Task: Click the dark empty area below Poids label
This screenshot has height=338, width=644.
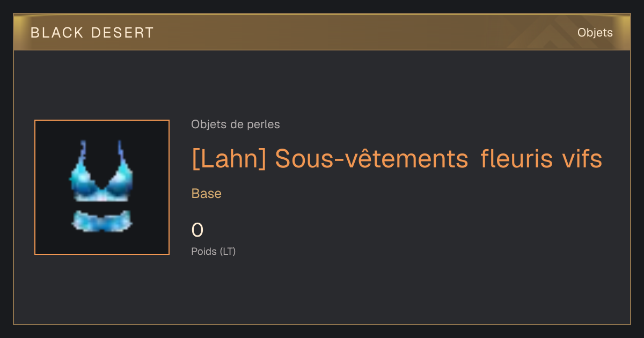Action: [322, 290]
